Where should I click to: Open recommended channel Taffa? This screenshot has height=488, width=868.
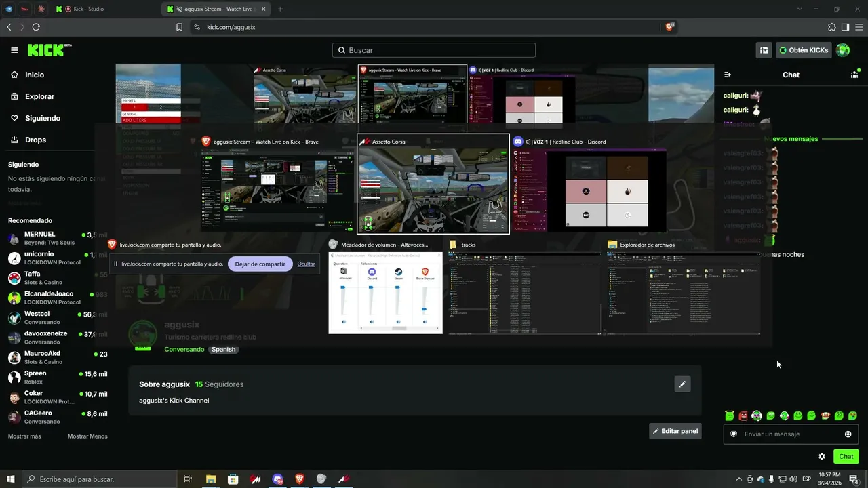coord(57,278)
